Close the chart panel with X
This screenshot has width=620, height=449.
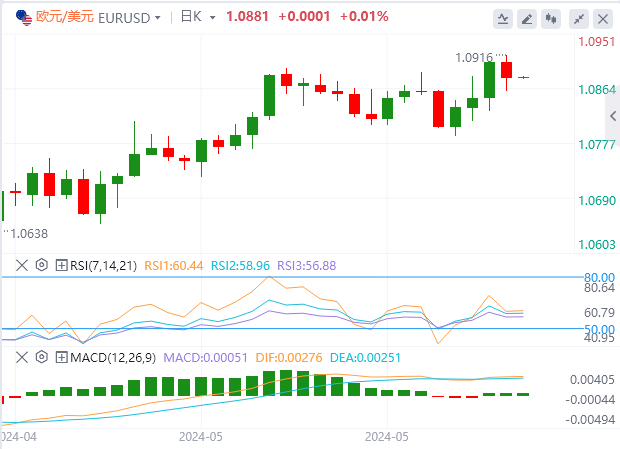(603, 19)
